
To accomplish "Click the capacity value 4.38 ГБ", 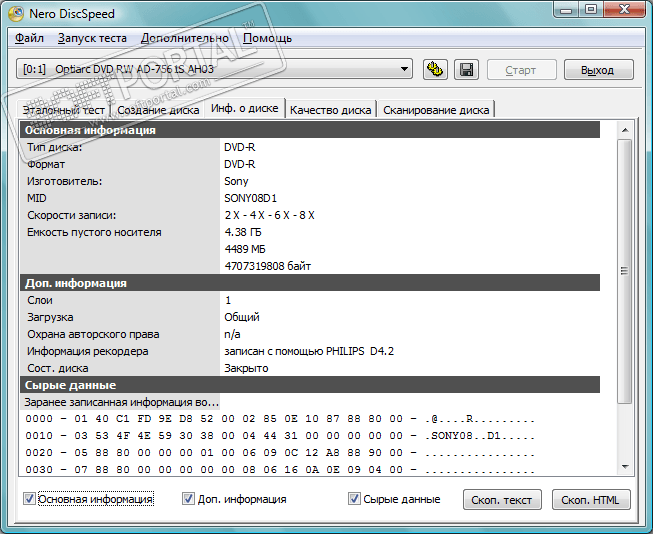I will pyautogui.click(x=243, y=232).
